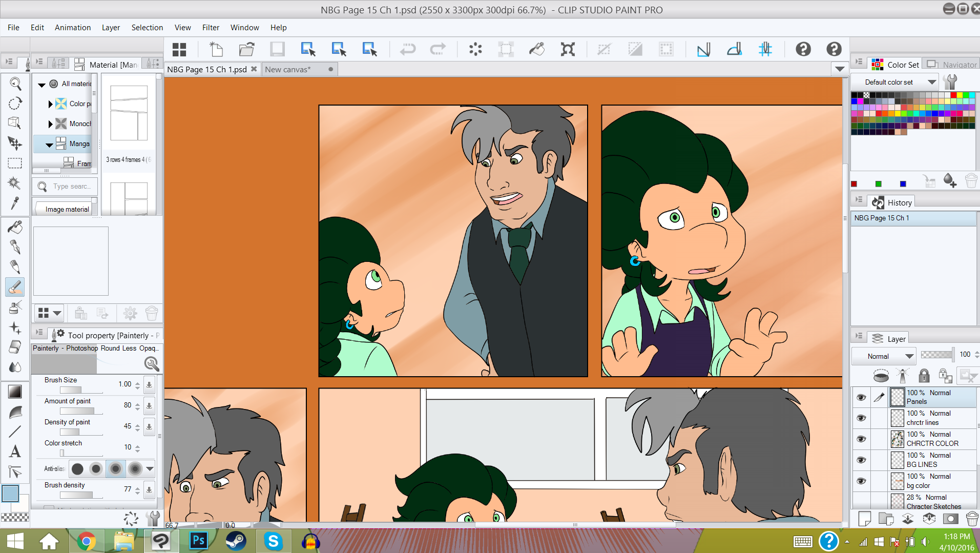Viewport: 980px width, 553px height.
Task: Open the Layer menu
Action: point(111,28)
